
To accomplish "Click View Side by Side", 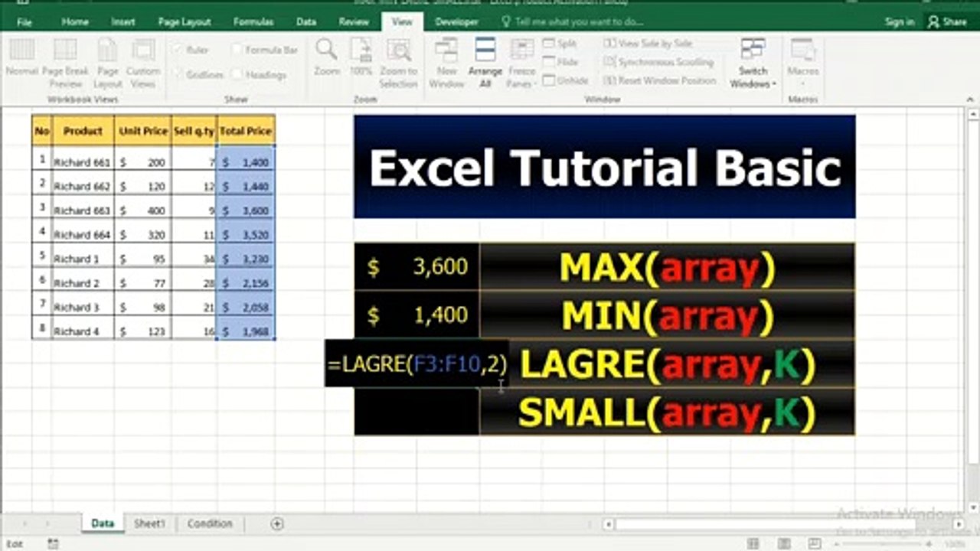I will tap(648, 44).
